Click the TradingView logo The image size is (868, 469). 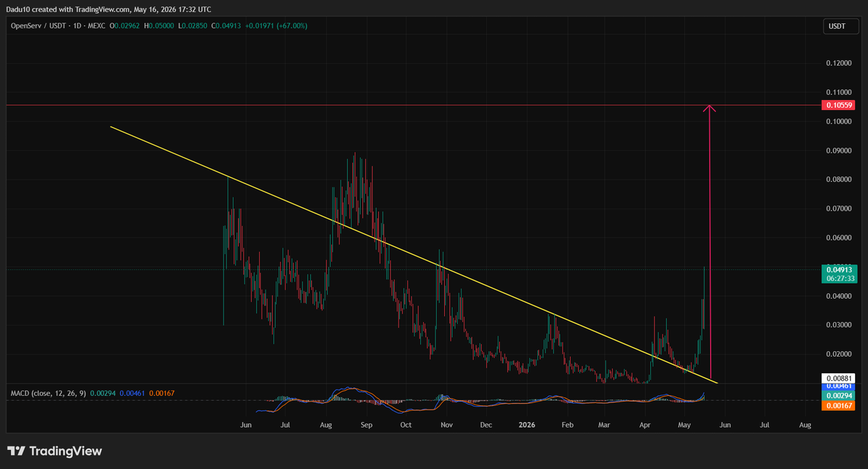pyautogui.click(x=54, y=451)
